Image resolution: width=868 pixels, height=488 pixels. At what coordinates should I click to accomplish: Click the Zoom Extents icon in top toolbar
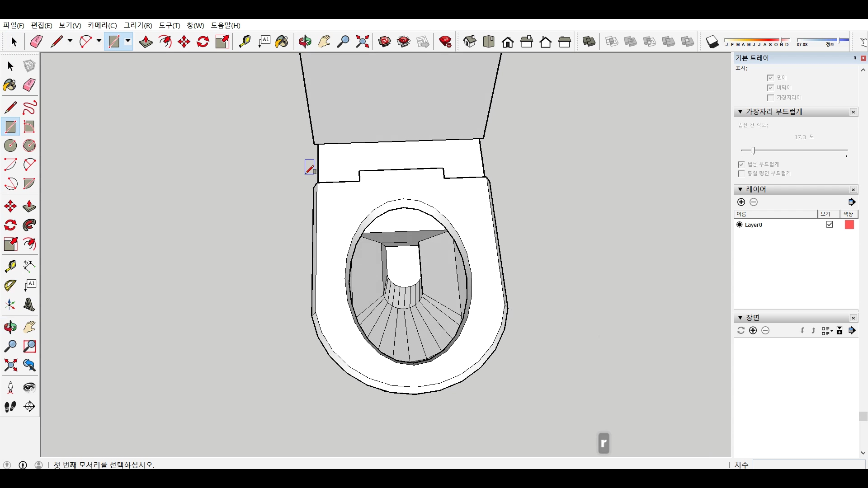tap(362, 42)
